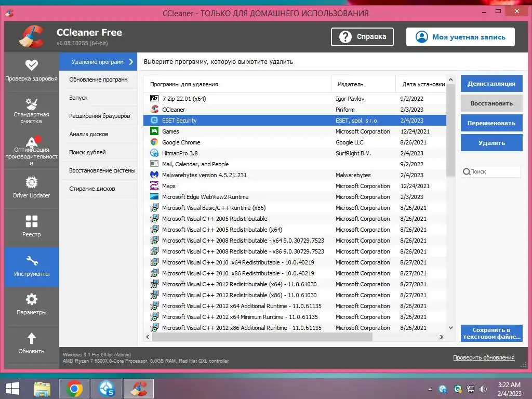Click the Games app icon in list
The image size is (532, 399).
click(x=154, y=131)
